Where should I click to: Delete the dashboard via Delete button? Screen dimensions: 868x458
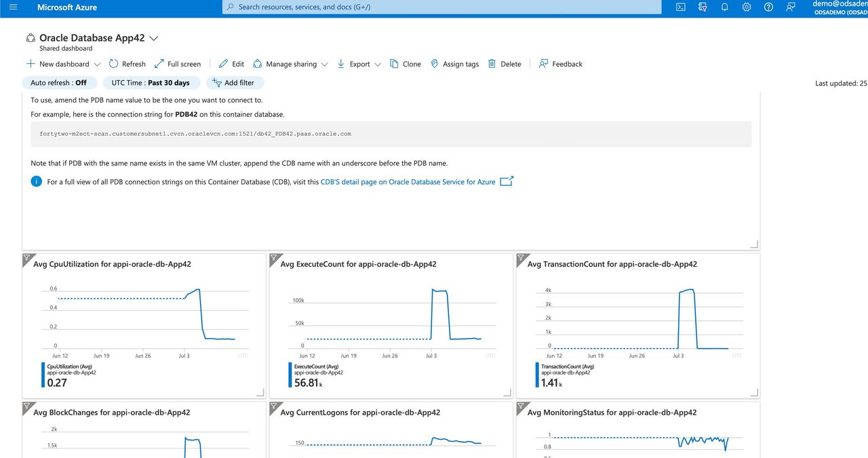coord(505,64)
